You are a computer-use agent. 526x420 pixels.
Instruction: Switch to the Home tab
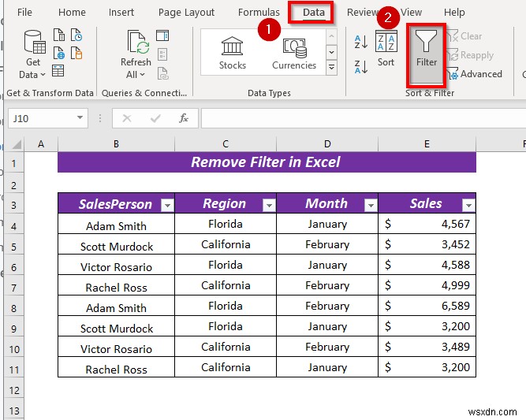tap(72, 13)
